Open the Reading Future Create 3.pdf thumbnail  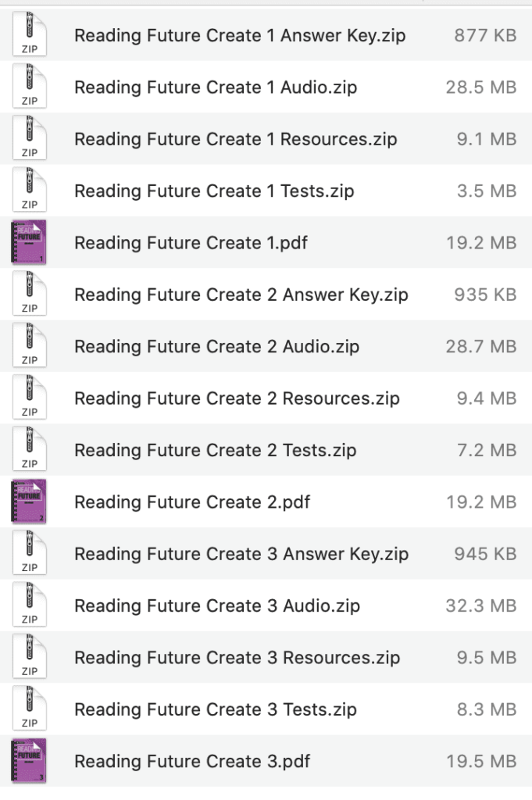click(28, 760)
